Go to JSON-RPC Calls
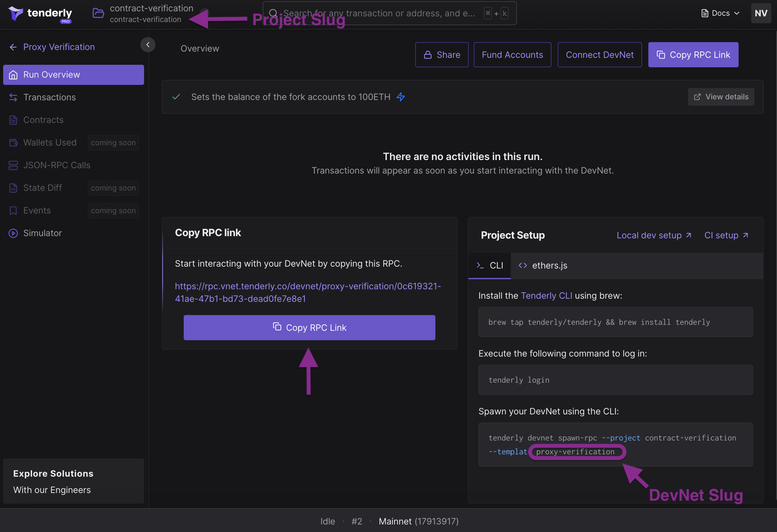Image resolution: width=777 pixels, height=532 pixels. click(x=74, y=165)
